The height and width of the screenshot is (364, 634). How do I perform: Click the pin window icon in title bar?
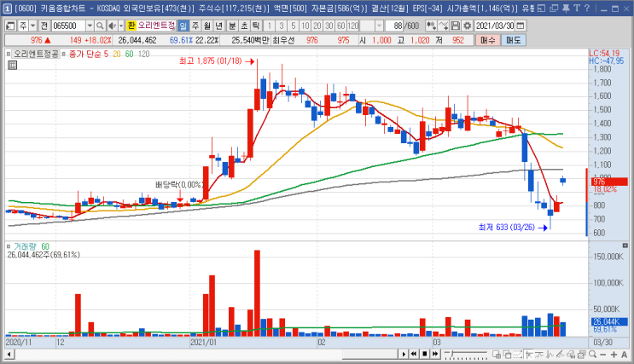tap(566, 8)
